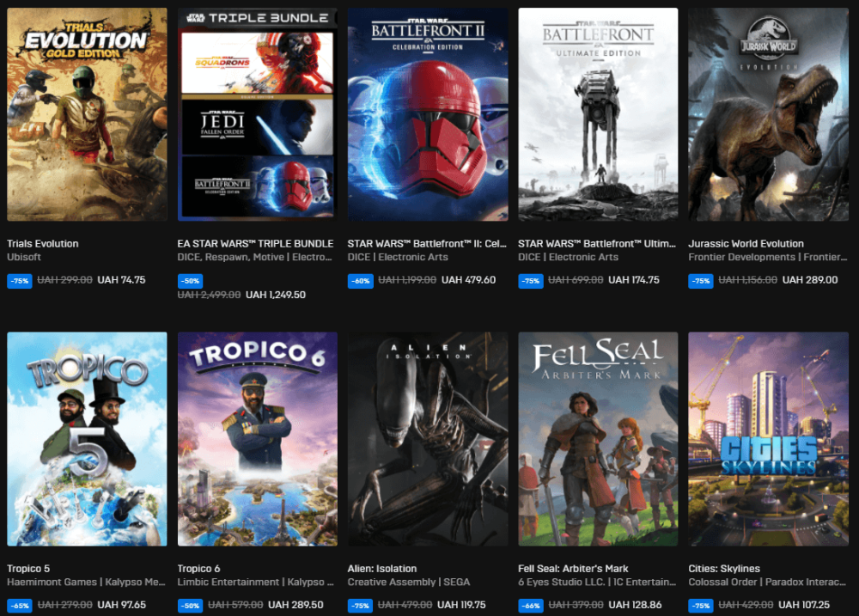Click the 6 Eyes Studio LLC publisher line
859x616 pixels.
597,582
